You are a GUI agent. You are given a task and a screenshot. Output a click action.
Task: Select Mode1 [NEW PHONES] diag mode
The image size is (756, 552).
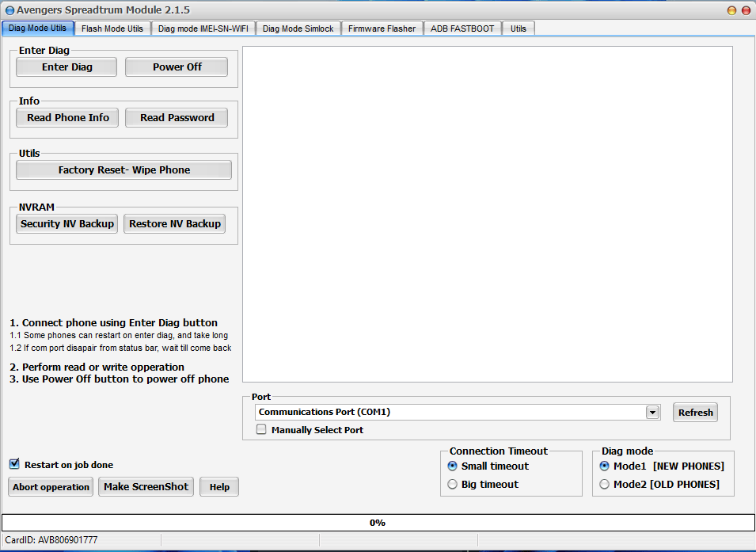tap(605, 466)
